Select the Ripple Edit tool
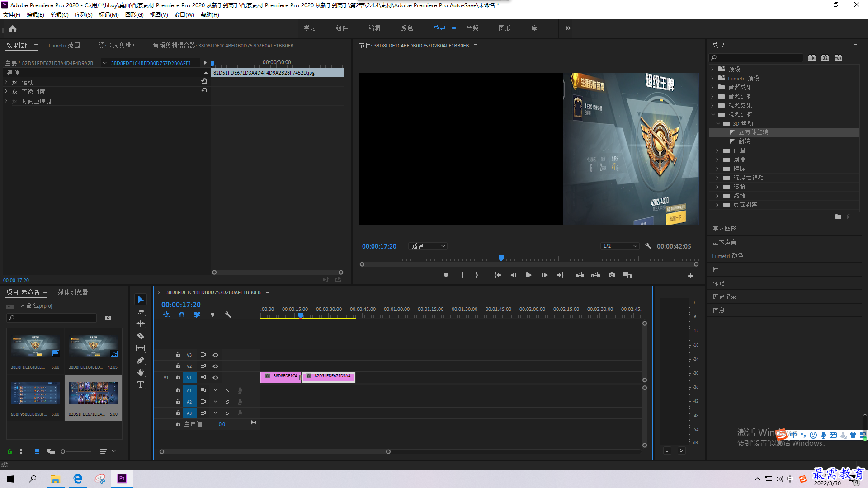 141,324
